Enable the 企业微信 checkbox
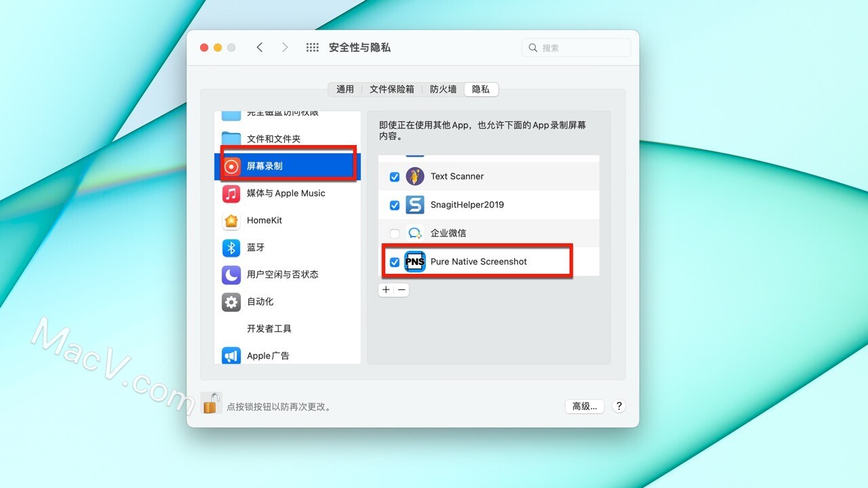This screenshot has width=868, height=488. coord(395,233)
